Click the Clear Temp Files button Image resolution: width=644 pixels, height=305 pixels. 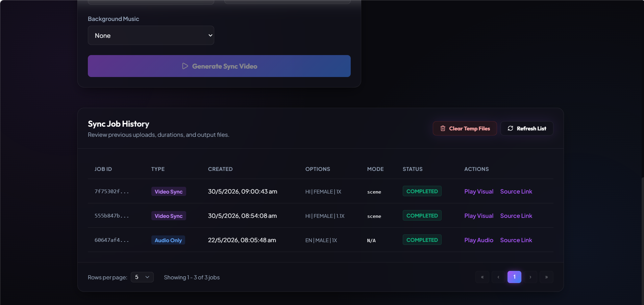[x=465, y=128]
